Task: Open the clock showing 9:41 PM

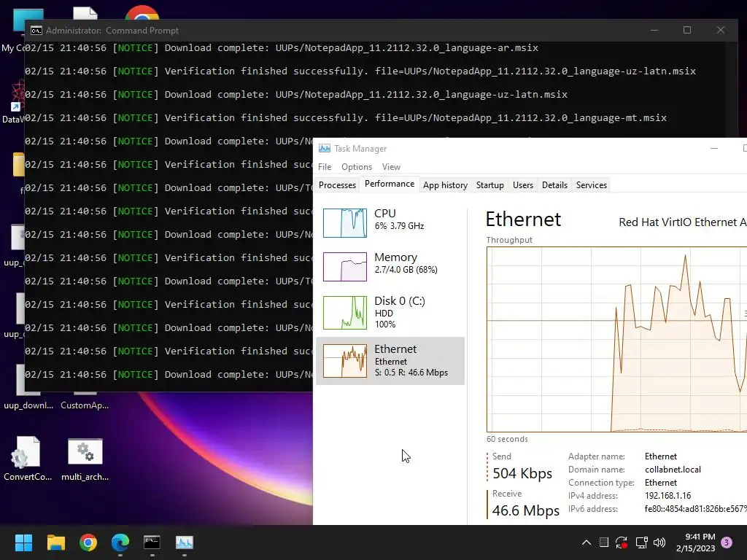Action: click(695, 542)
